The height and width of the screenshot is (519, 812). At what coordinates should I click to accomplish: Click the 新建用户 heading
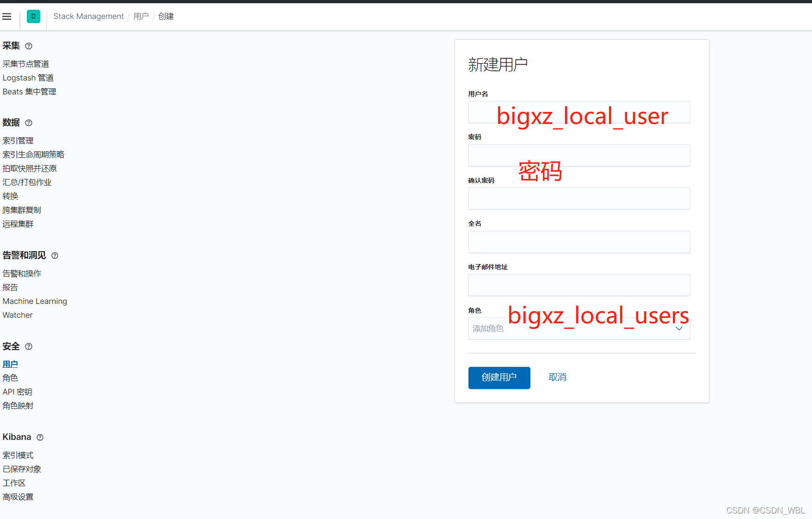[x=498, y=65]
